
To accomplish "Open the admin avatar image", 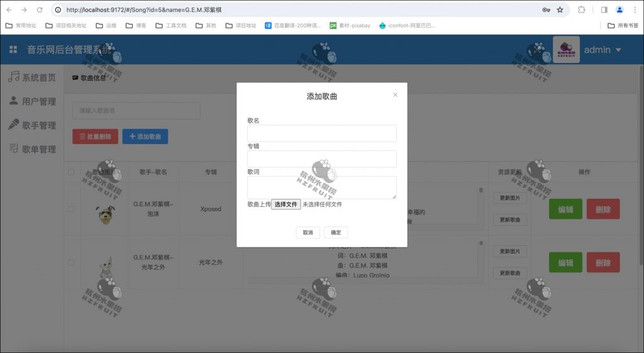I will pos(566,50).
